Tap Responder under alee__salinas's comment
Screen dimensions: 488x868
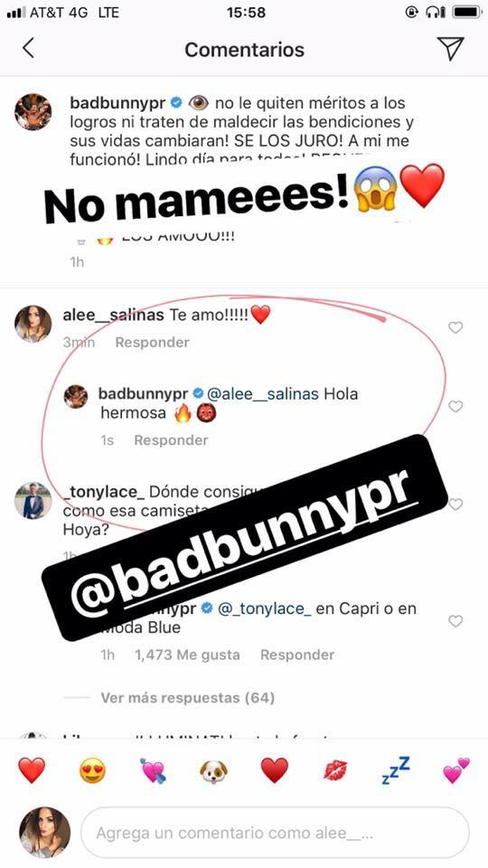click(x=152, y=342)
